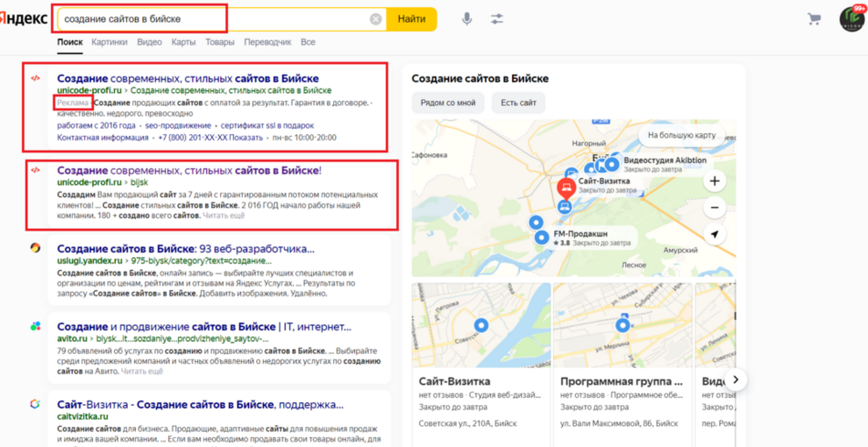The width and height of the screenshot is (868, 447).
Task: Click 'сертификат ssl в подарок' sitelink
Action: point(267,125)
